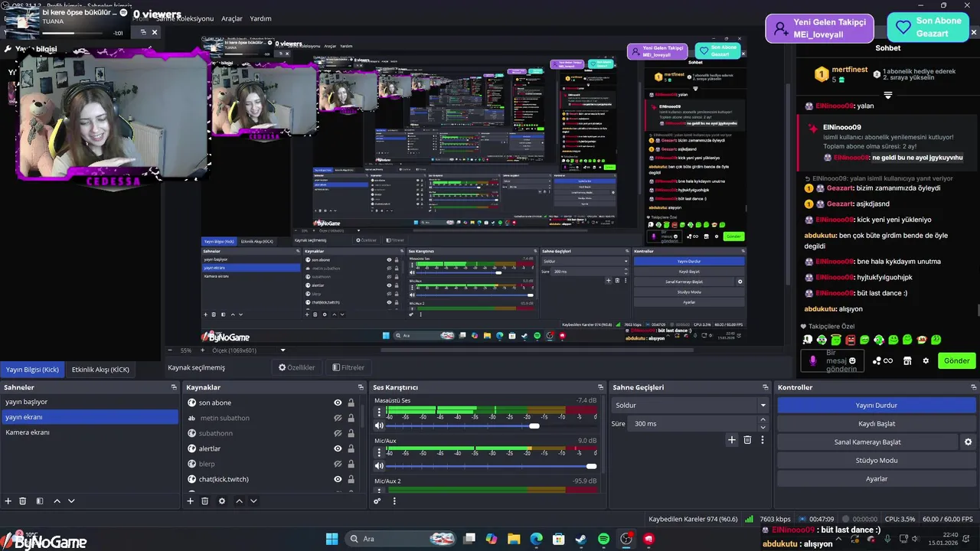The image size is (980, 551).
Task: Open scene filters icon in Sahneler toolbar
Action: pos(40,501)
